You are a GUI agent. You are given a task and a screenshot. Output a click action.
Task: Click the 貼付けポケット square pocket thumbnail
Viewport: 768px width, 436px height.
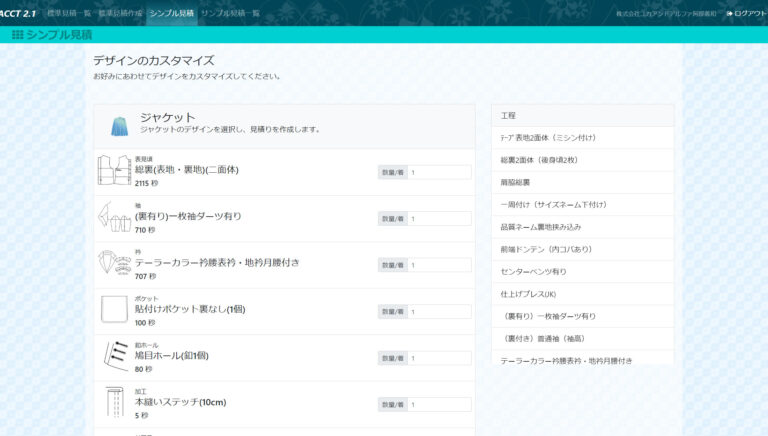click(114, 309)
